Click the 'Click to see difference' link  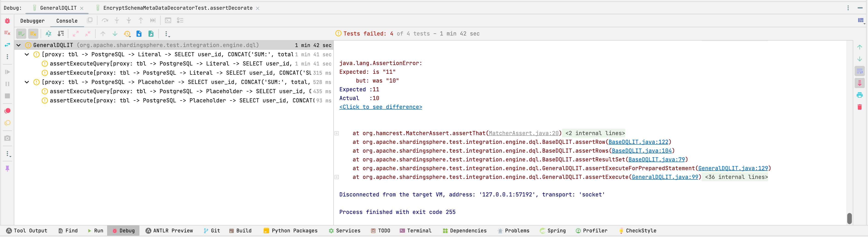pos(380,107)
